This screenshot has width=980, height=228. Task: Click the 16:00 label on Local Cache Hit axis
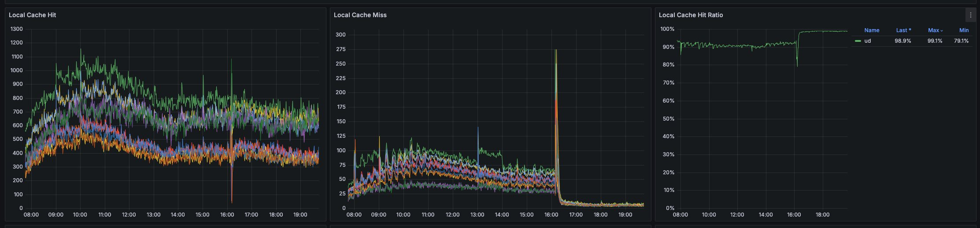click(227, 215)
